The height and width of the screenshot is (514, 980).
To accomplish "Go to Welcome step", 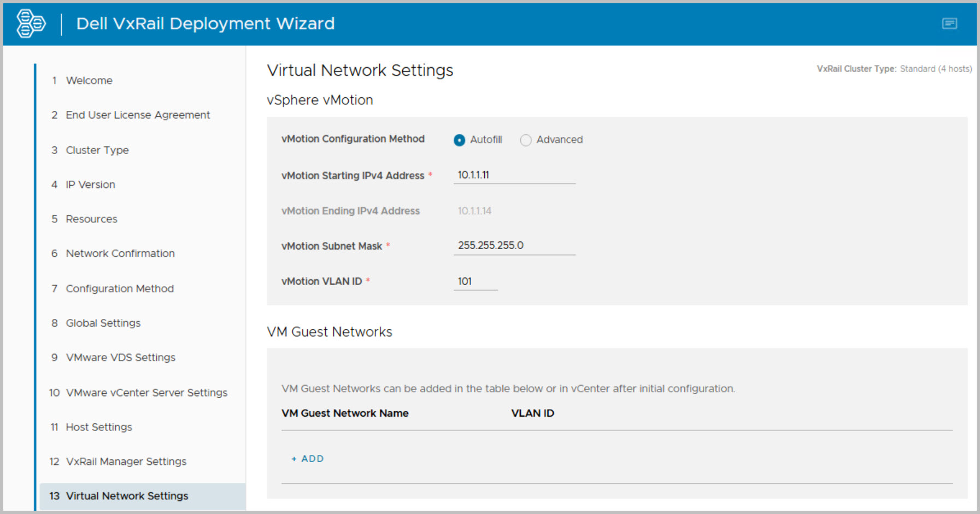I will (89, 81).
